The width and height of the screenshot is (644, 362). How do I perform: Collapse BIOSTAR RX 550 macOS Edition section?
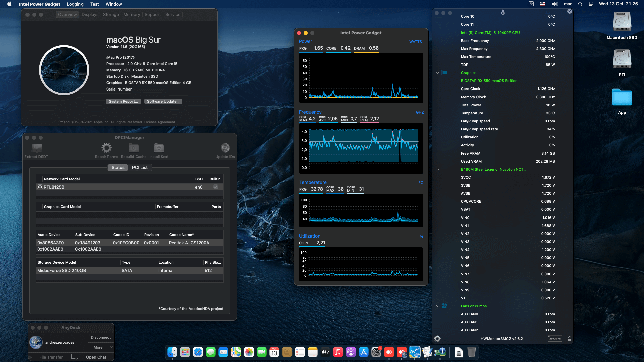(x=442, y=81)
